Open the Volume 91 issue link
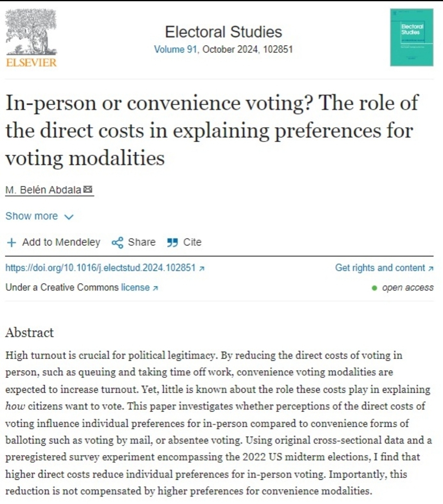The width and height of the screenshot is (443, 504). tap(175, 50)
